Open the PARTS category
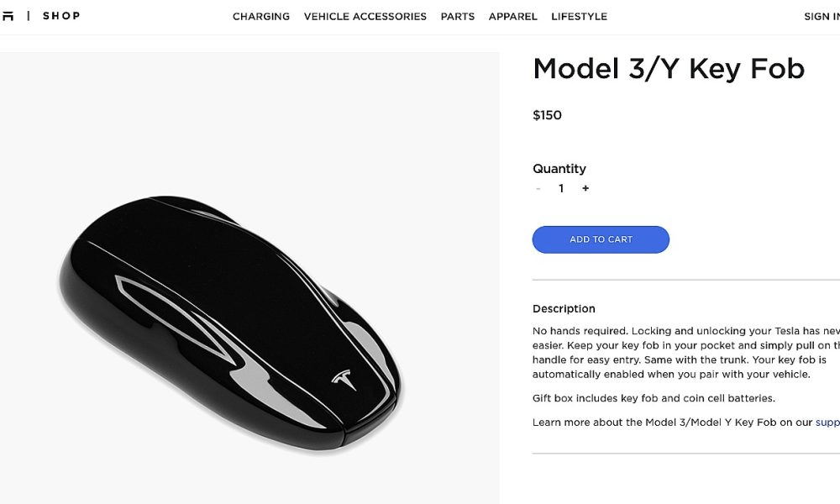The width and height of the screenshot is (840, 504). (457, 16)
